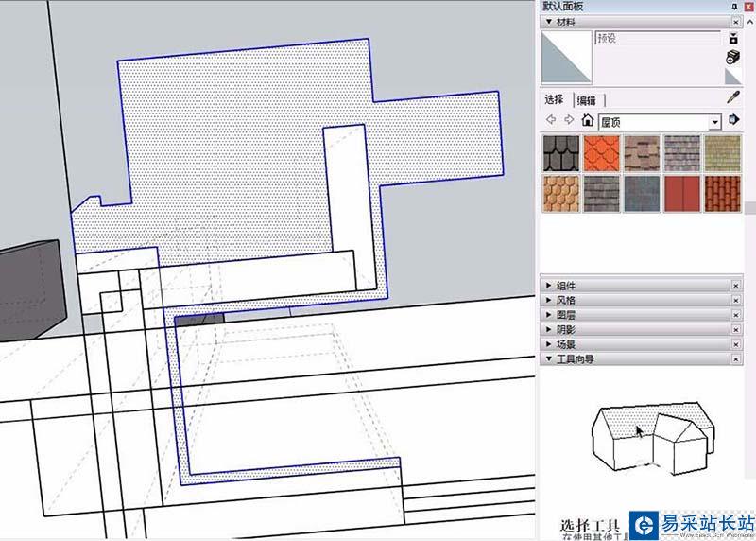
Task: Close the 图层 panel
Action: coord(736,315)
